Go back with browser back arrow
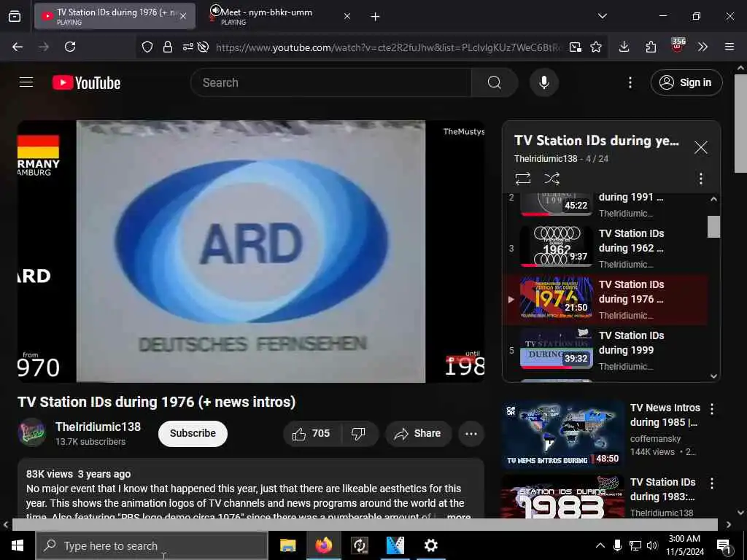The image size is (747, 560). (18, 47)
